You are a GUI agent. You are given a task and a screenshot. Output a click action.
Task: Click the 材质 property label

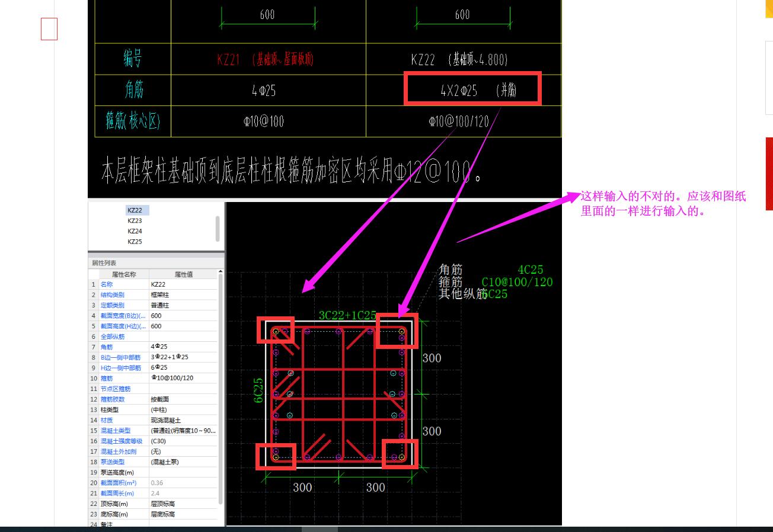point(107,420)
